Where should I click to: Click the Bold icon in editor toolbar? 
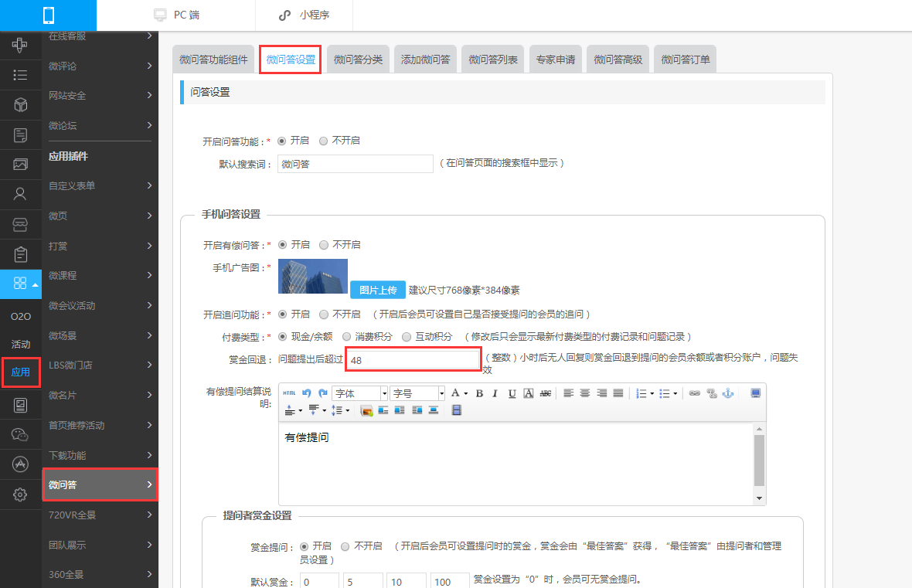pos(479,394)
